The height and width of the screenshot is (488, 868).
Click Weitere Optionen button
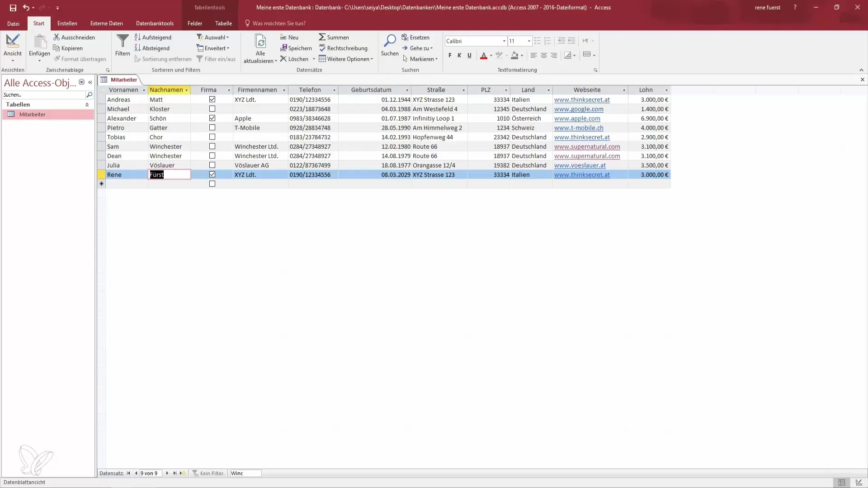tap(346, 59)
